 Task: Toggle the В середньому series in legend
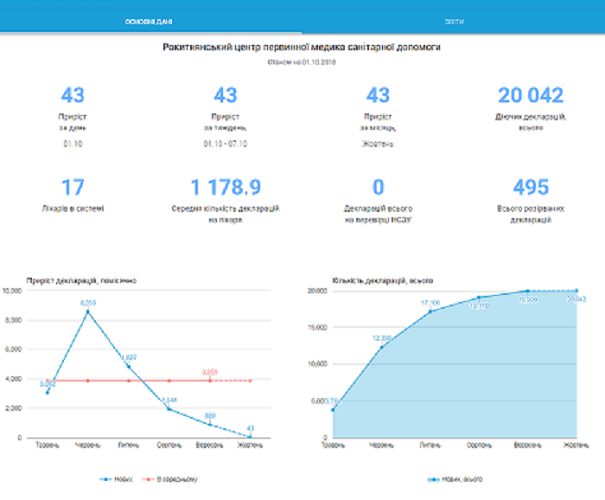coord(170,479)
